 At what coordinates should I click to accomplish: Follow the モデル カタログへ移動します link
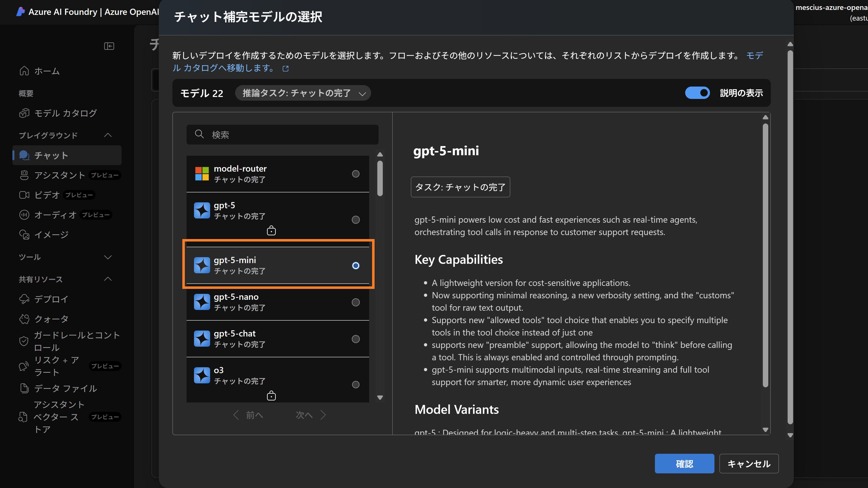coord(224,68)
